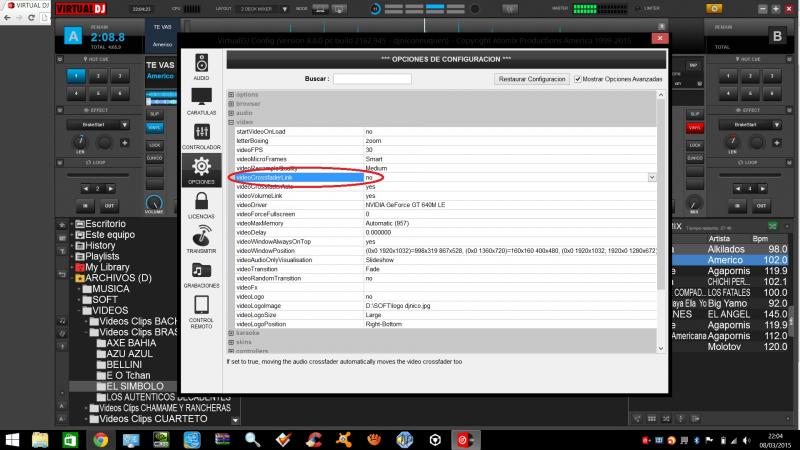
Task: Sort tracks by Bpm column header
Action: [x=760, y=239]
